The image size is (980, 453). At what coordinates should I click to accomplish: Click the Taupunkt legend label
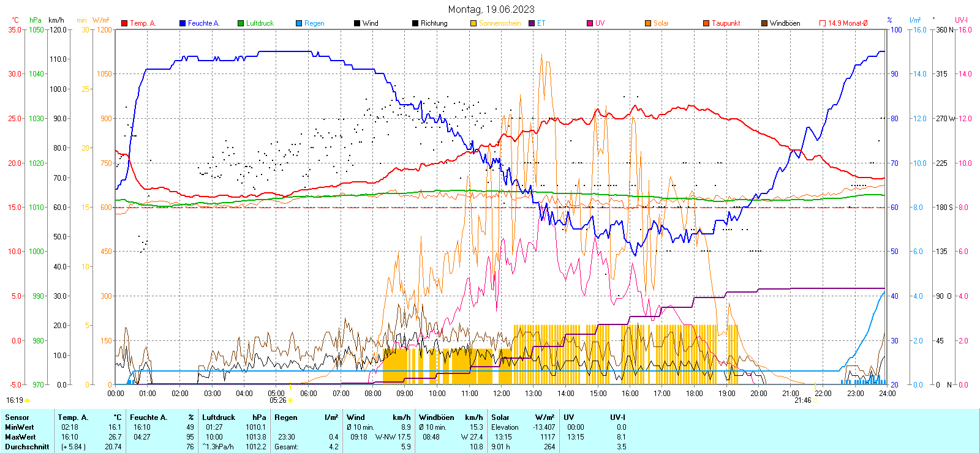tap(726, 23)
